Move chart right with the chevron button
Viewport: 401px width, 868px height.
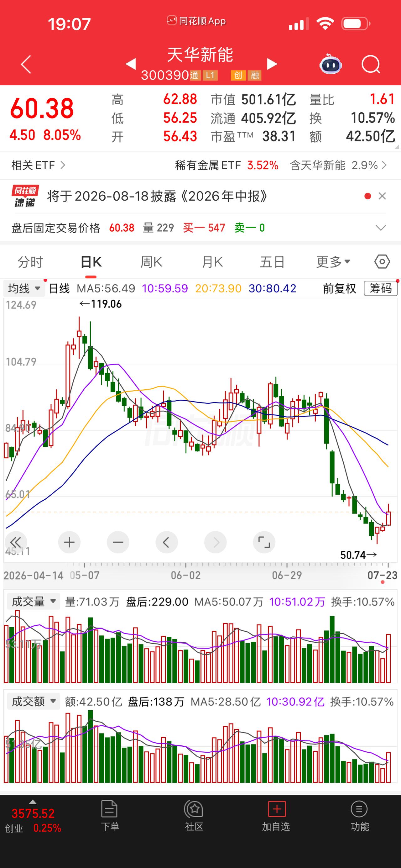[215, 542]
